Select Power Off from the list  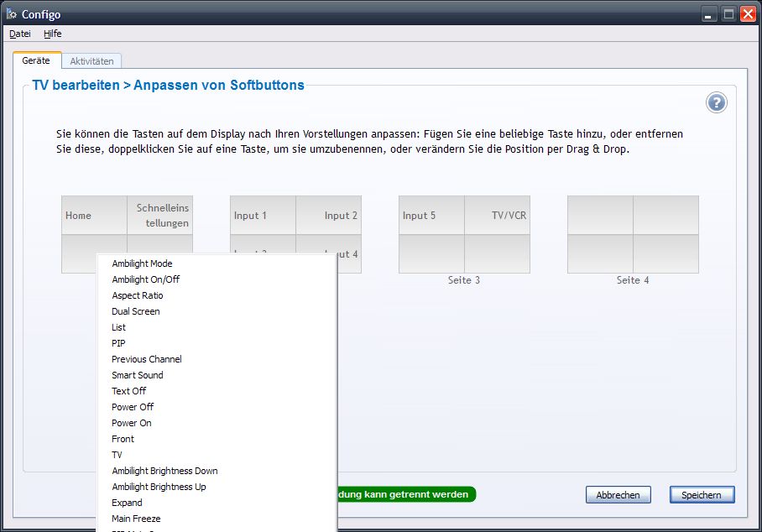[x=132, y=407]
